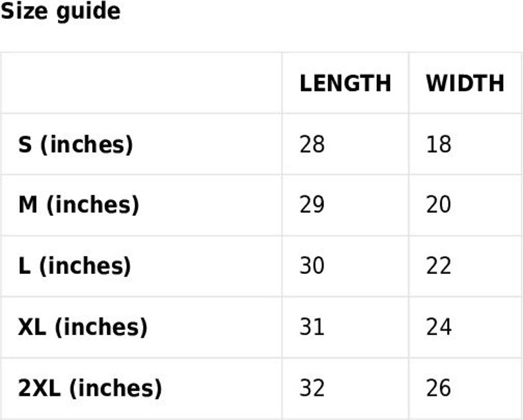Select the 2XL length value 32

(312, 388)
